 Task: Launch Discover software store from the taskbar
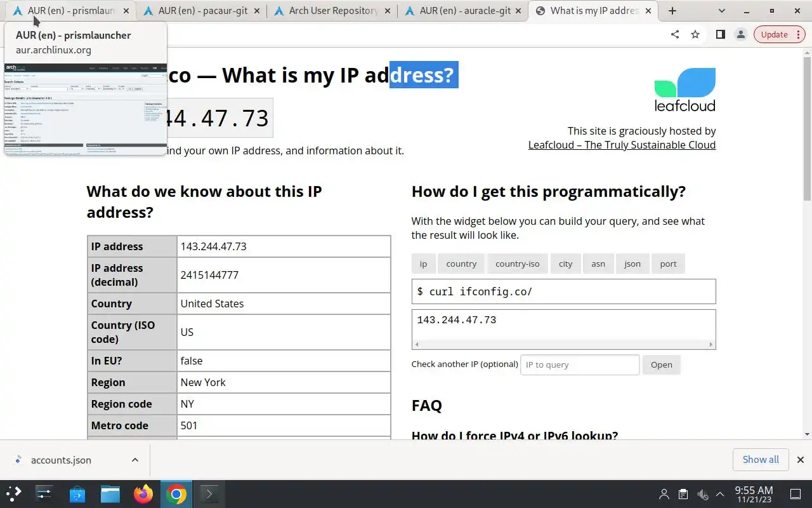pyautogui.click(x=77, y=494)
